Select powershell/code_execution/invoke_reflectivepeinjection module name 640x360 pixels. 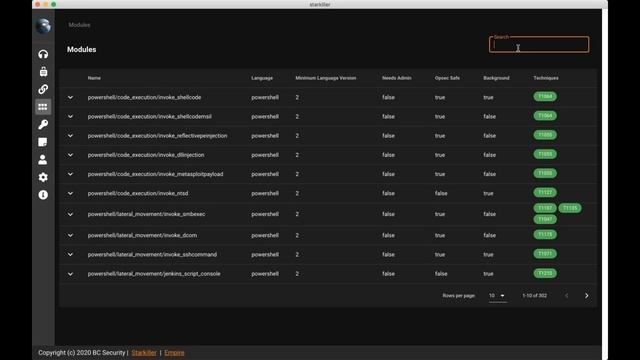(x=157, y=136)
